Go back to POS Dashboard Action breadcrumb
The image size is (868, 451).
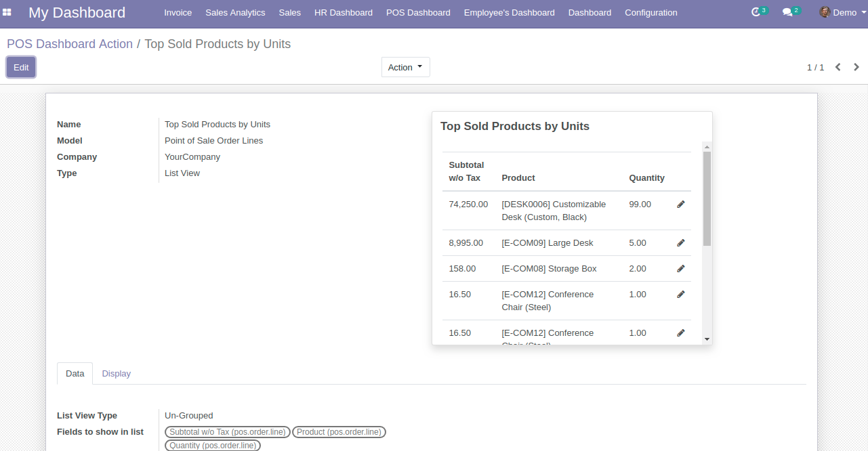pyautogui.click(x=70, y=44)
